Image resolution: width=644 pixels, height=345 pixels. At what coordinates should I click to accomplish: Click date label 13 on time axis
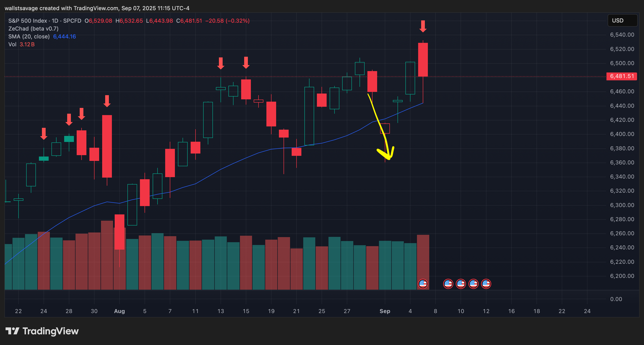221,311
